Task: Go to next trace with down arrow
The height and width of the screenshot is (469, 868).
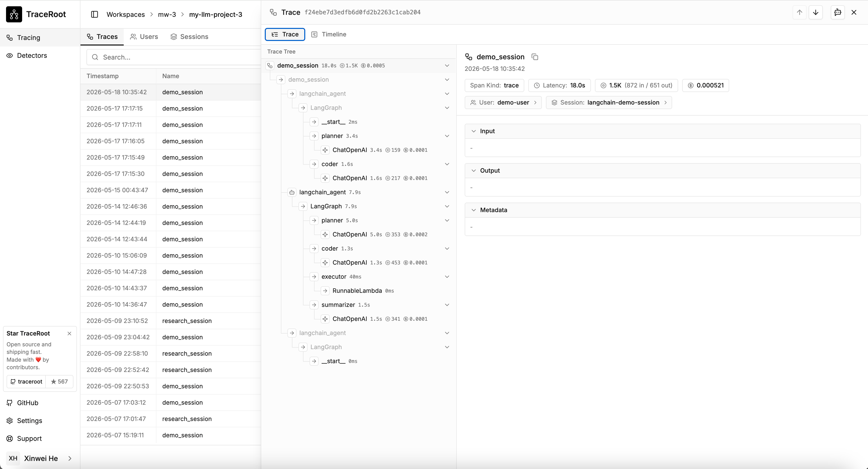Action: 815,13
